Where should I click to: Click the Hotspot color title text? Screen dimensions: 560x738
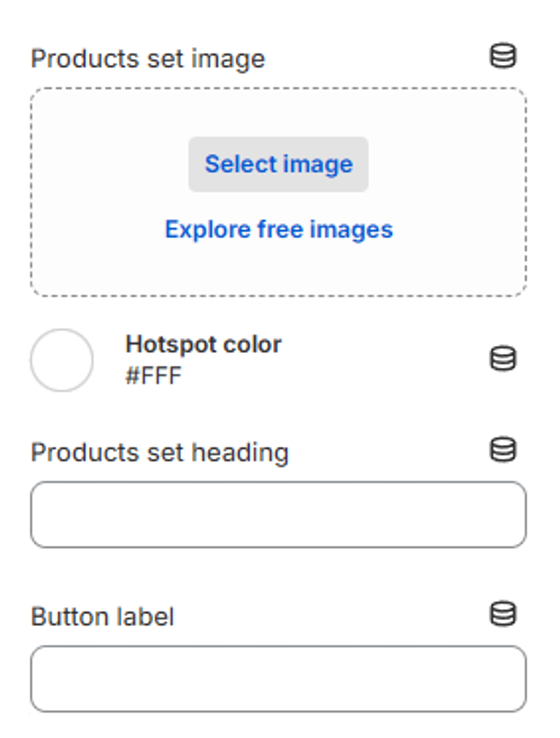203,344
